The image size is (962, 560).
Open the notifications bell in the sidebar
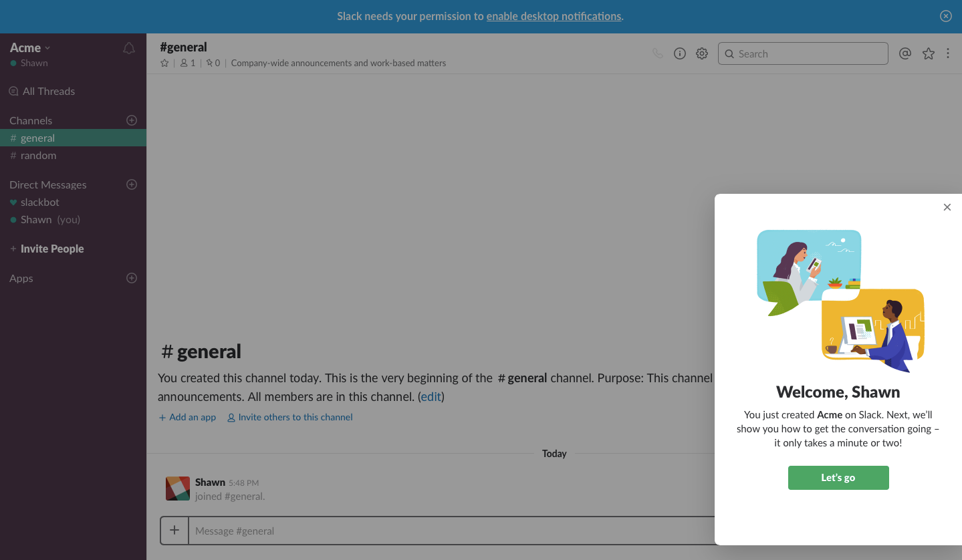(129, 48)
